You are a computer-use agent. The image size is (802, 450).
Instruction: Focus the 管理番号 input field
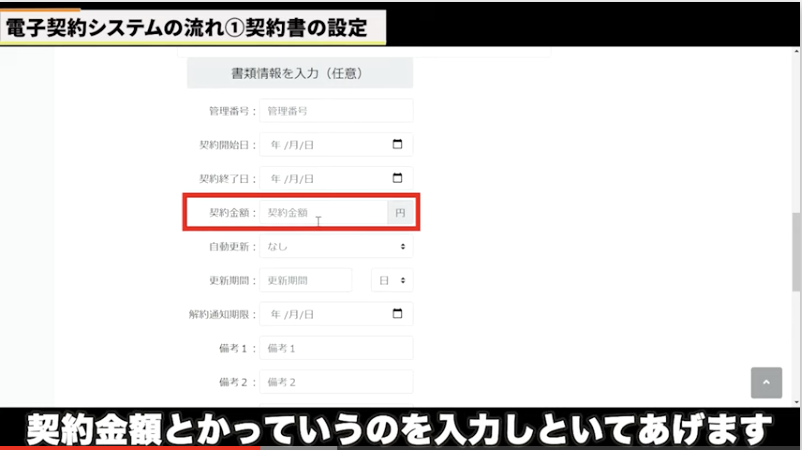pyautogui.click(x=336, y=111)
